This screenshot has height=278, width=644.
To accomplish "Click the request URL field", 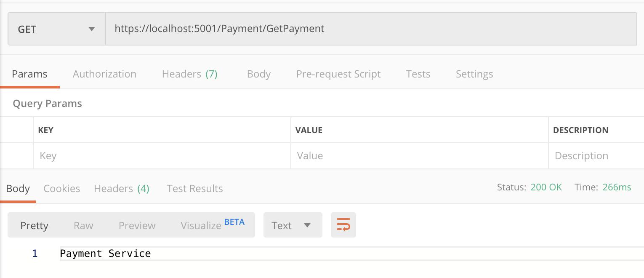I will [371, 29].
